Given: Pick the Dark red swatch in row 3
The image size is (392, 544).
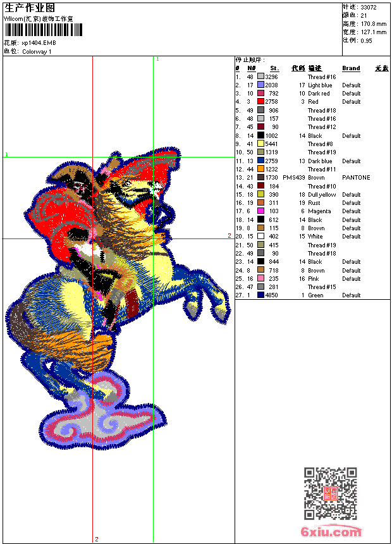Looking at the screenshot, I should coord(260,93).
